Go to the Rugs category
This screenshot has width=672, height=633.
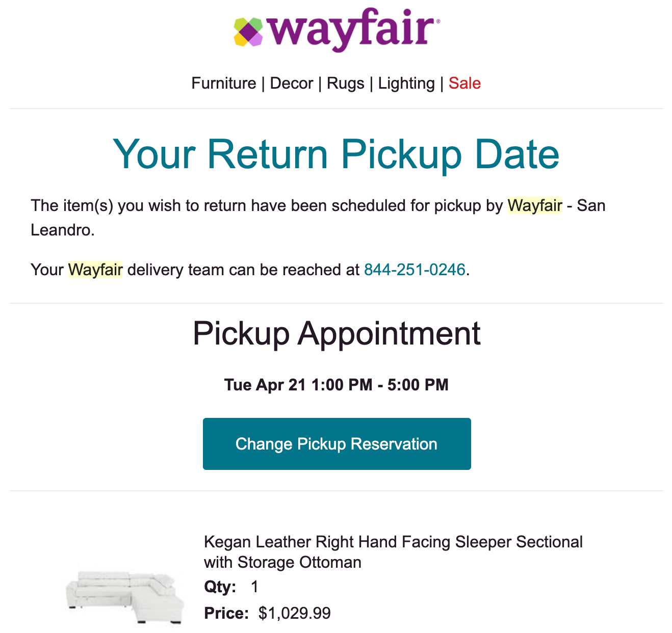(346, 83)
